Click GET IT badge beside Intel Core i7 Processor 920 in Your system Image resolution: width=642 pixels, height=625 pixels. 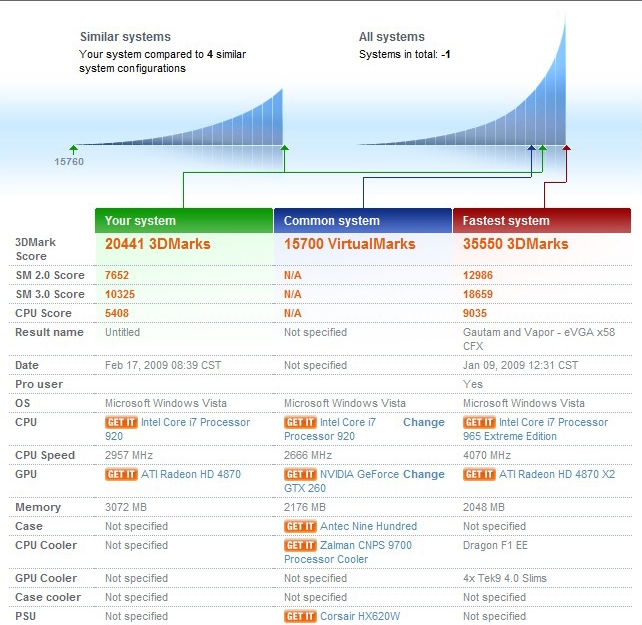point(121,422)
